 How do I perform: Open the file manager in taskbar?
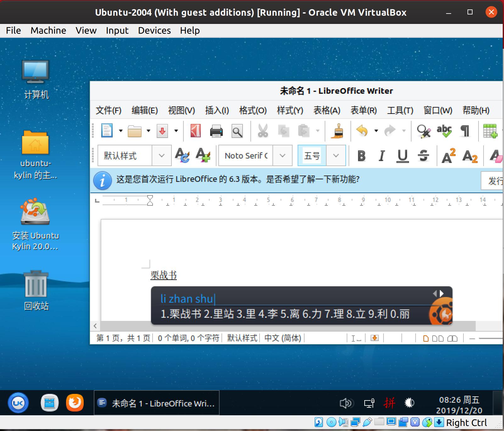(49, 403)
